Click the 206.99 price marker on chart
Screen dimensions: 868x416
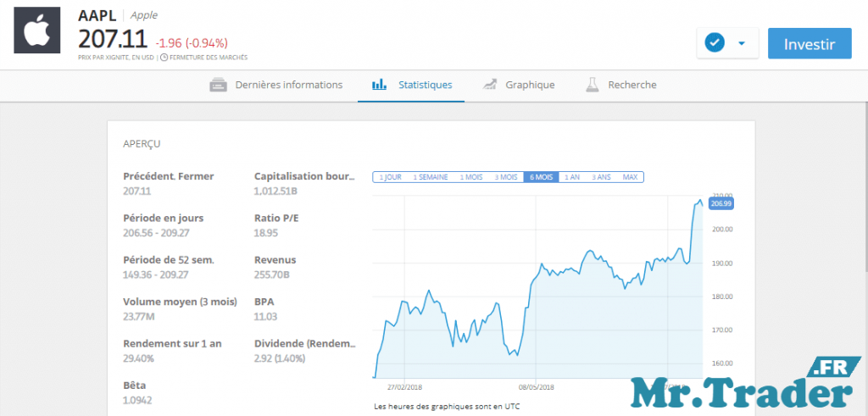point(721,203)
